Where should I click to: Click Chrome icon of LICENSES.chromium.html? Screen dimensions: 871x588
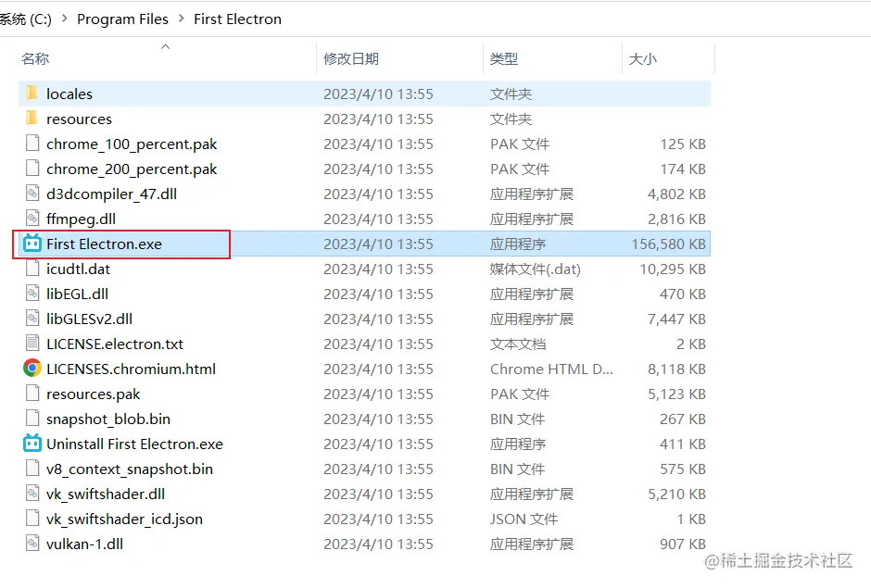(x=32, y=369)
